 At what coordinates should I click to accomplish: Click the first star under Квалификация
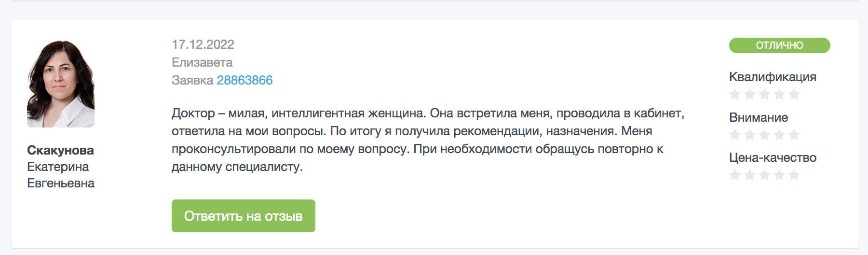[x=735, y=94]
